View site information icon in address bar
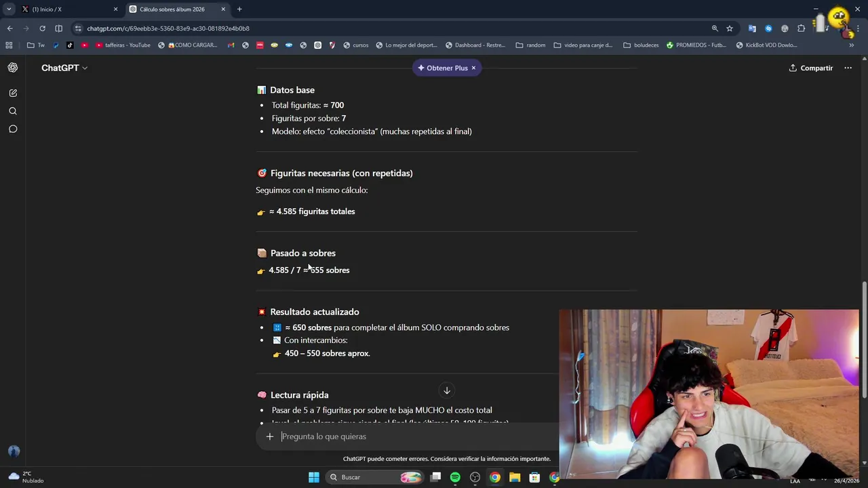This screenshot has height=488, width=868. pyautogui.click(x=79, y=28)
